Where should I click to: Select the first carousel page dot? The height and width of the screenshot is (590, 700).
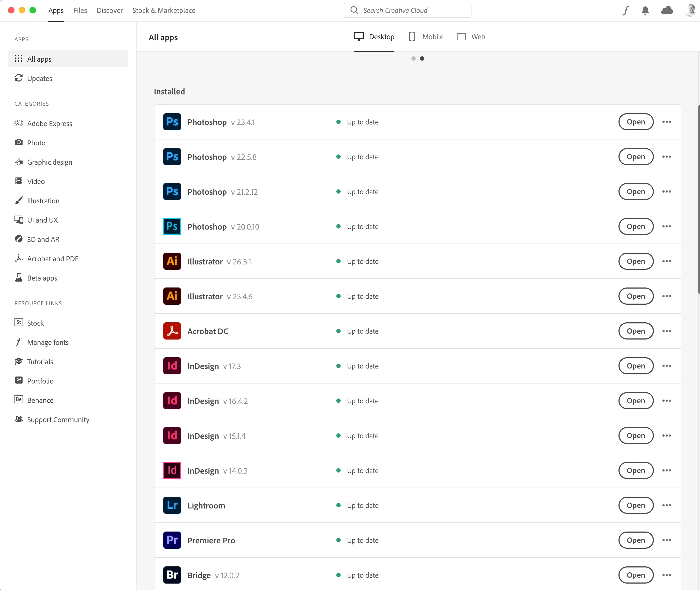pyautogui.click(x=413, y=58)
